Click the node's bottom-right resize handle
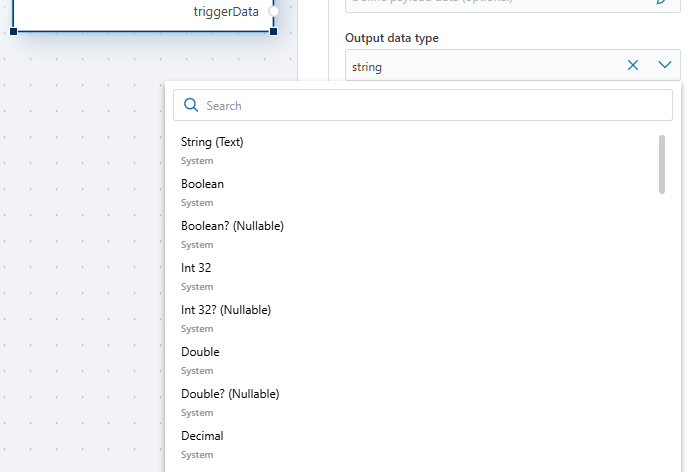 [273, 31]
